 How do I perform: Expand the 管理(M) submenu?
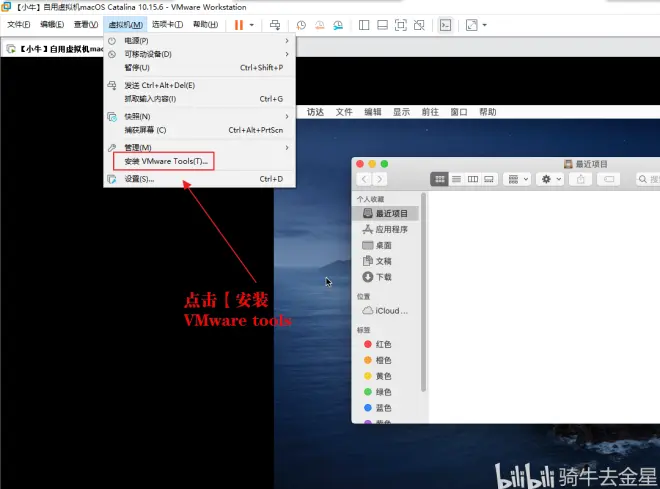(x=200, y=148)
